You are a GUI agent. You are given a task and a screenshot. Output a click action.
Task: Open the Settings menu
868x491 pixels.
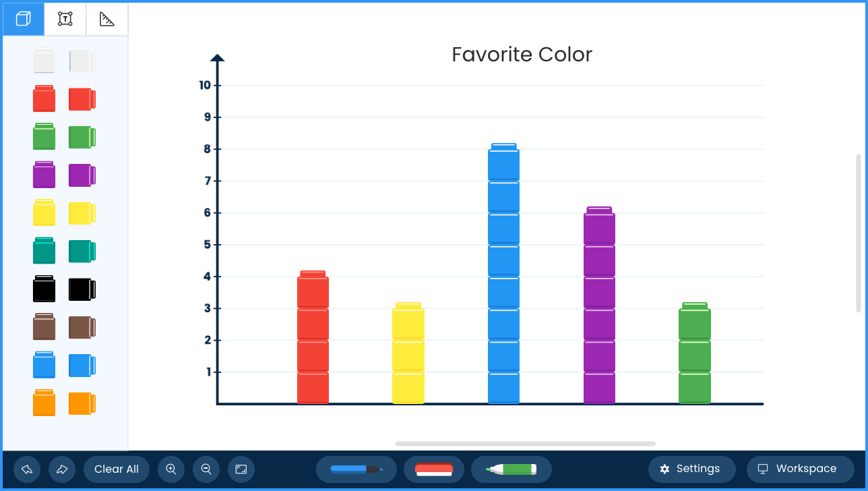pos(691,469)
